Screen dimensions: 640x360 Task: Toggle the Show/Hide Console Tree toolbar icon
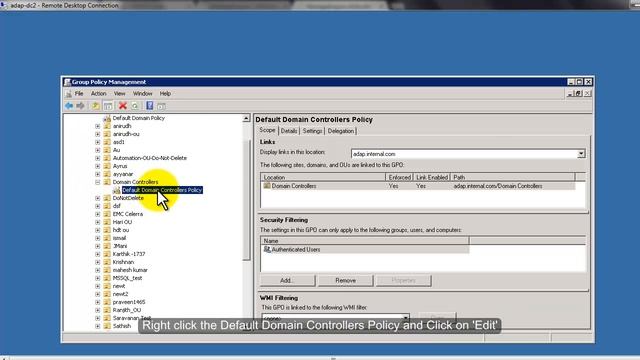(x=108, y=106)
